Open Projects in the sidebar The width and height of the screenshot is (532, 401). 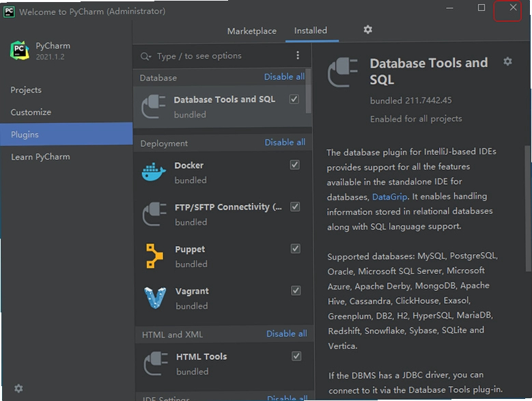point(26,90)
